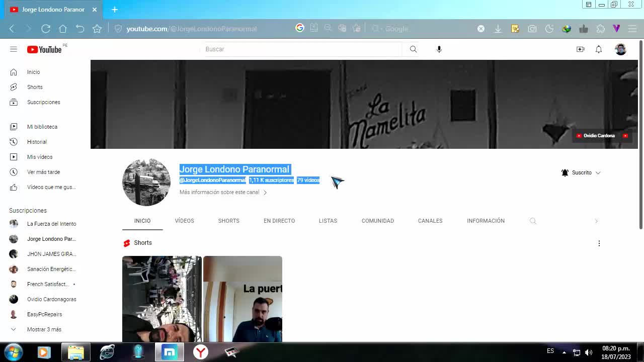The width and height of the screenshot is (644, 362).
Task: Search within channel magnifier icon
Action: pyautogui.click(x=533, y=221)
